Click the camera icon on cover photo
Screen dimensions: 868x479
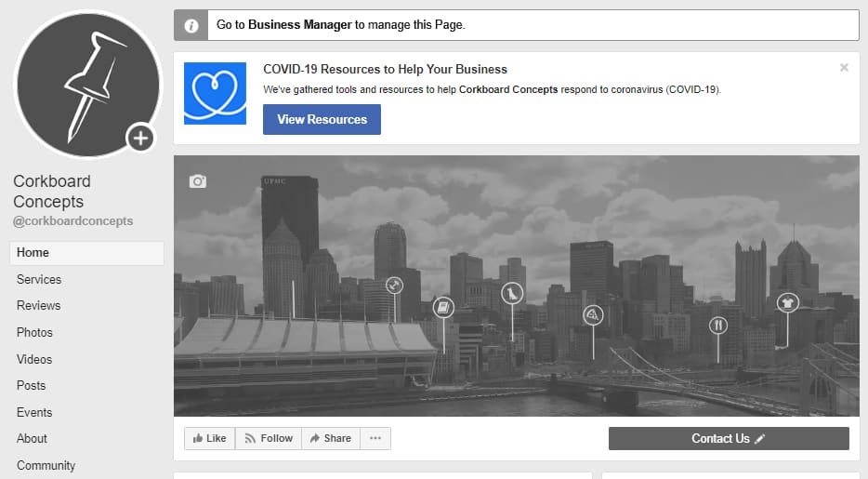(x=197, y=181)
